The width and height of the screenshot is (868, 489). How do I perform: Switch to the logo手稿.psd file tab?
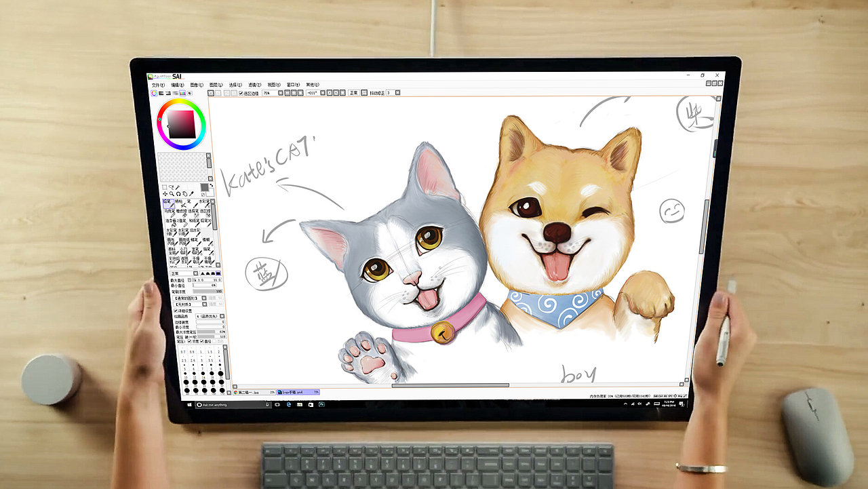pos(298,392)
